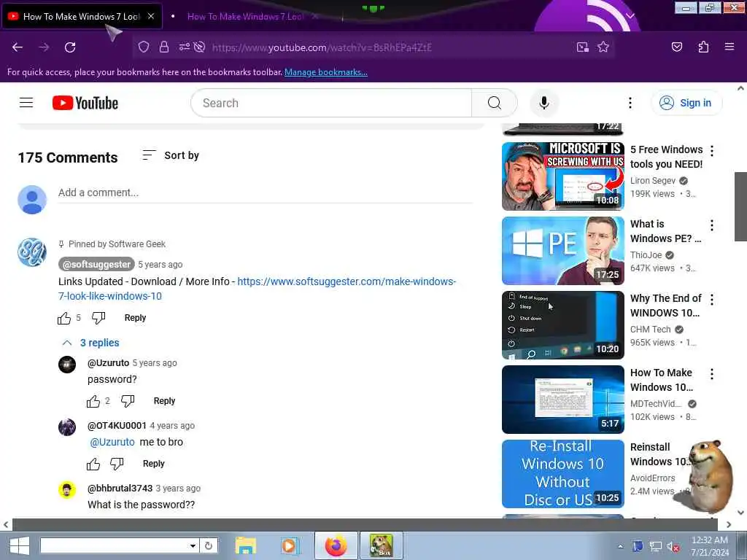Click the refresh button beside taskbar address box
Viewport: 747px width, 560px height.
point(208,545)
